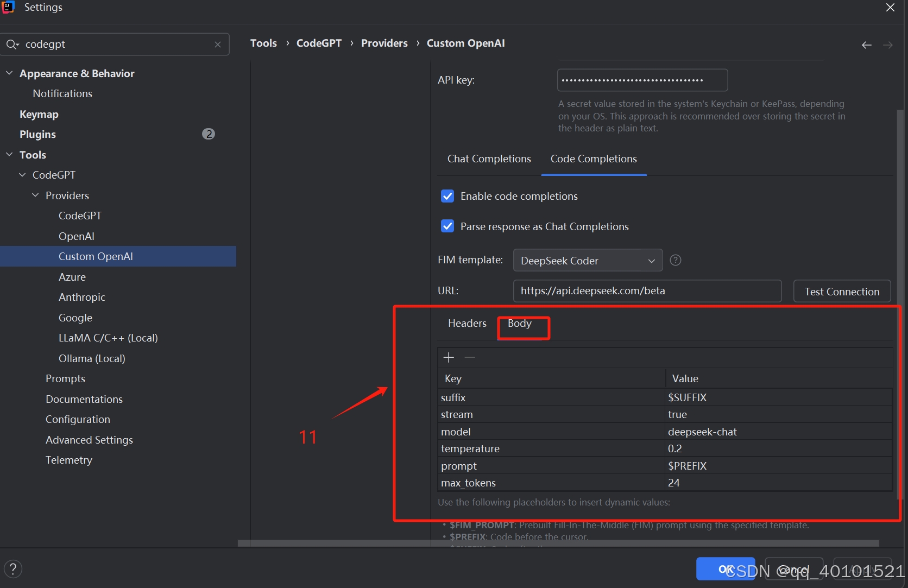Navigate forward with the right arrow
Screen dimensions: 908x588
tap(888, 45)
